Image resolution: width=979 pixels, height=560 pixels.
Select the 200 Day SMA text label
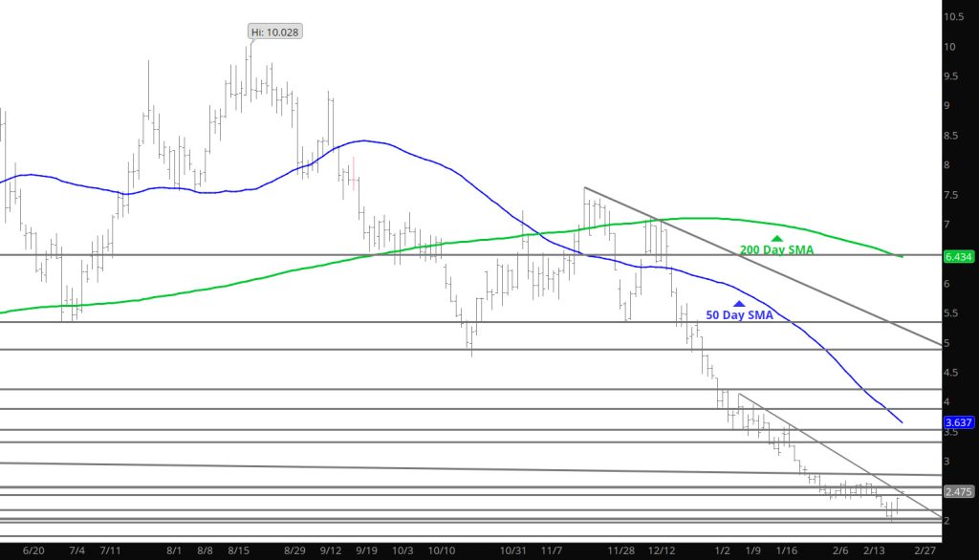(776, 250)
